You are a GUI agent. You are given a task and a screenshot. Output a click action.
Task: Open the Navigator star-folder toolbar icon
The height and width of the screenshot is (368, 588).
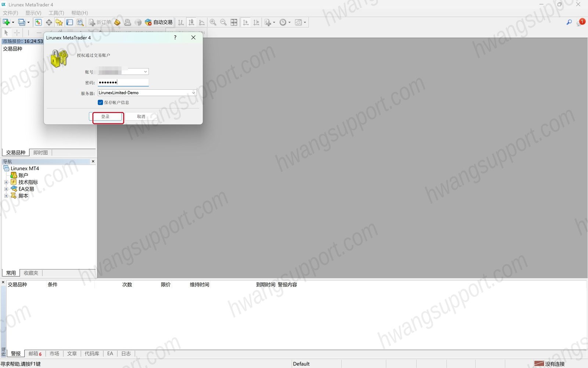point(59,22)
